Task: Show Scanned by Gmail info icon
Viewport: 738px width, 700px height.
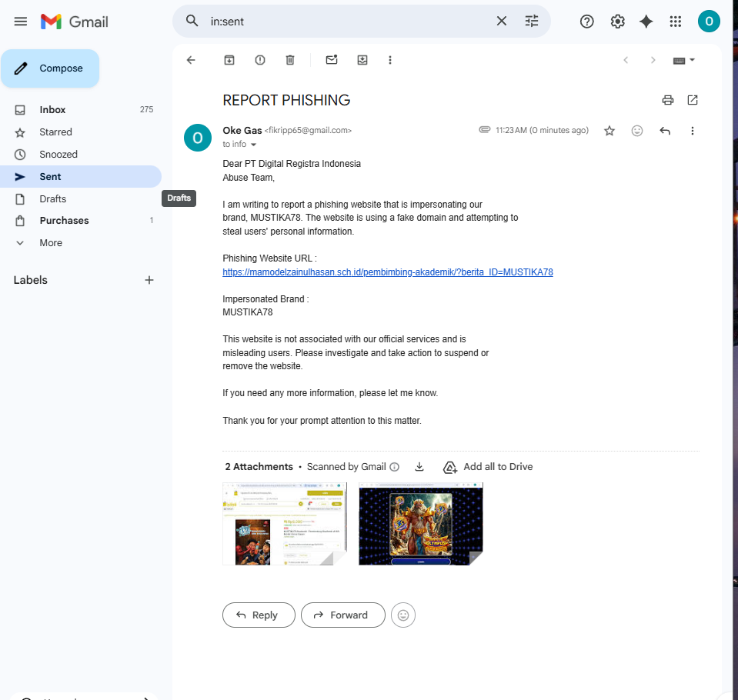Action: click(395, 467)
